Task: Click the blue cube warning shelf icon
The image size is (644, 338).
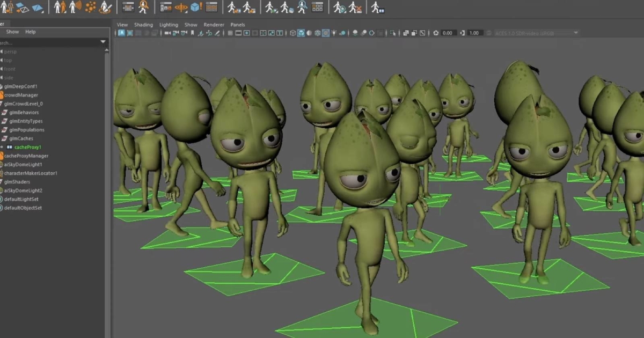Action: tap(196, 7)
